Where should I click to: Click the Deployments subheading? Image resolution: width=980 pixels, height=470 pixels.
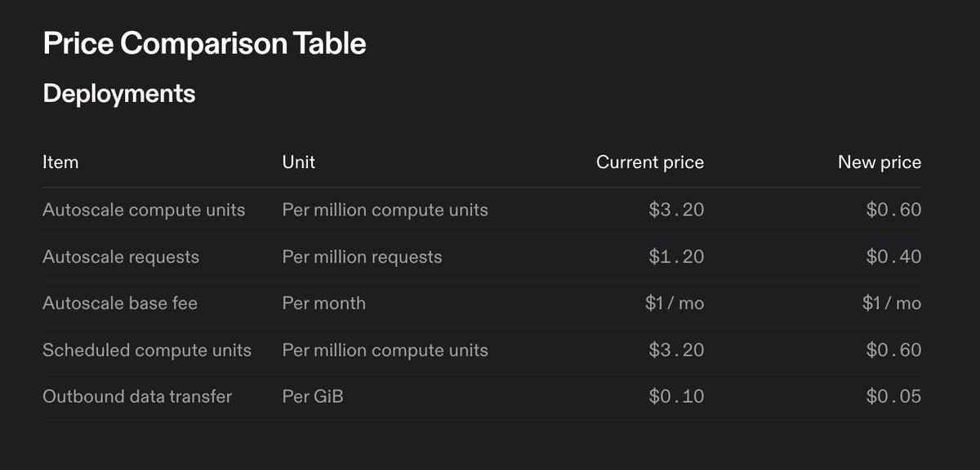[x=119, y=94]
